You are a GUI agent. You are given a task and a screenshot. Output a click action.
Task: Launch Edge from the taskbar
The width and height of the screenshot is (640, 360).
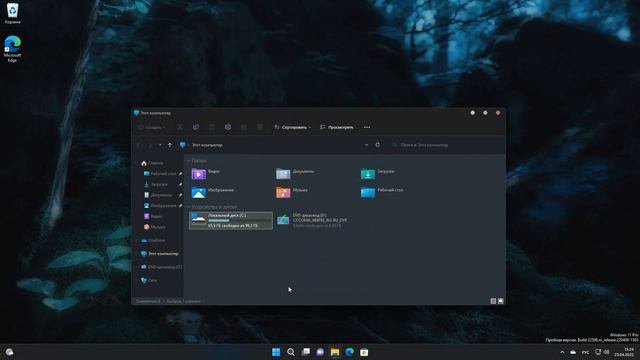click(x=349, y=352)
